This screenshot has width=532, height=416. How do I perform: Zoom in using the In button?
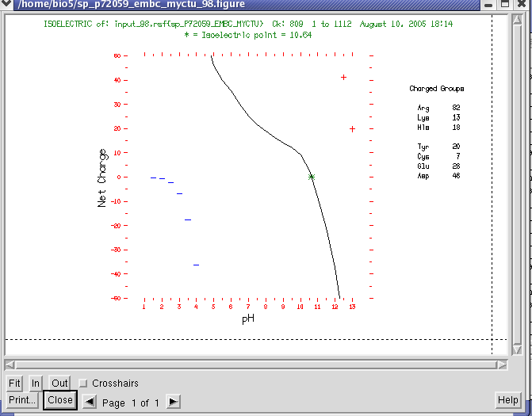click(x=36, y=384)
